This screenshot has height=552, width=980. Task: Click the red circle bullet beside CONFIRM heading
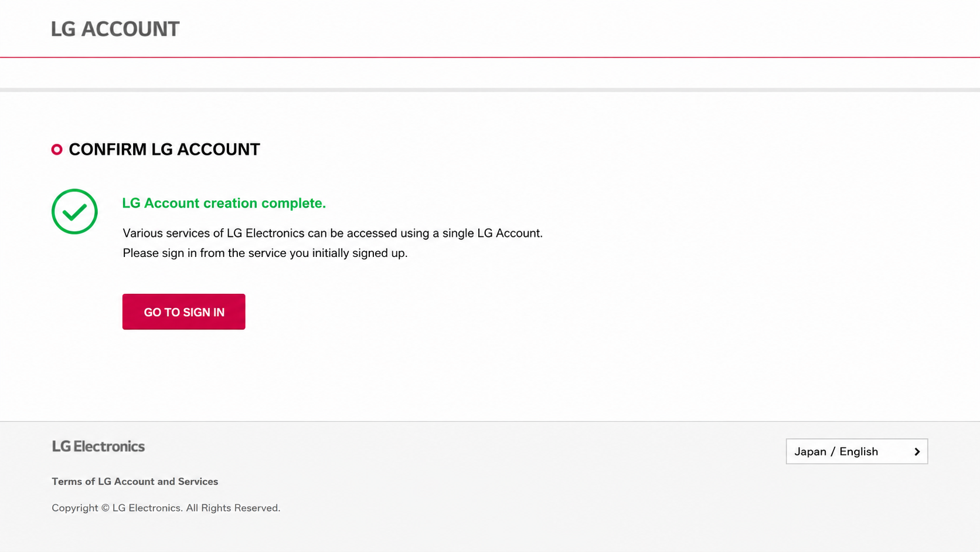(x=57, y=150)
